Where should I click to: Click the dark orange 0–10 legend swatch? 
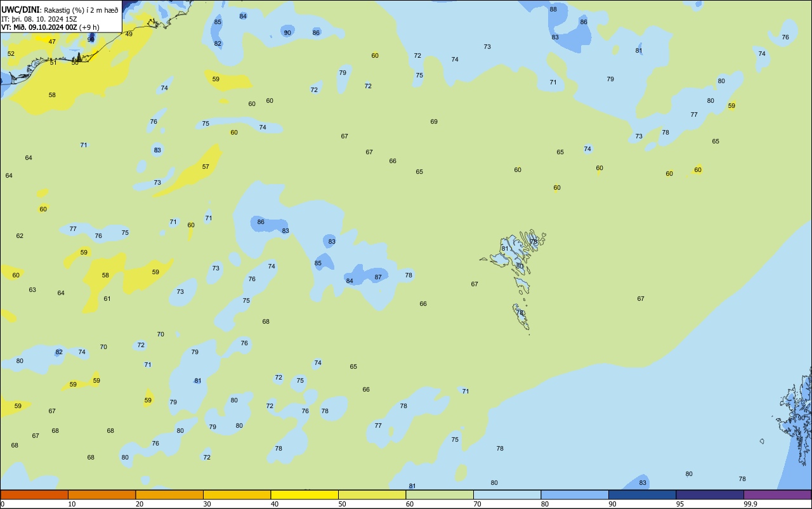pos(34,494)
